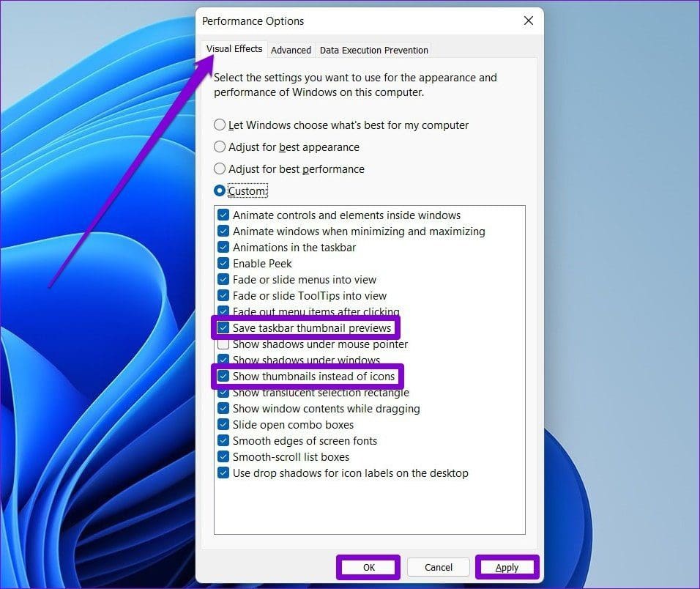
Task: Close the Performance Options dialog
Action: 529,21
